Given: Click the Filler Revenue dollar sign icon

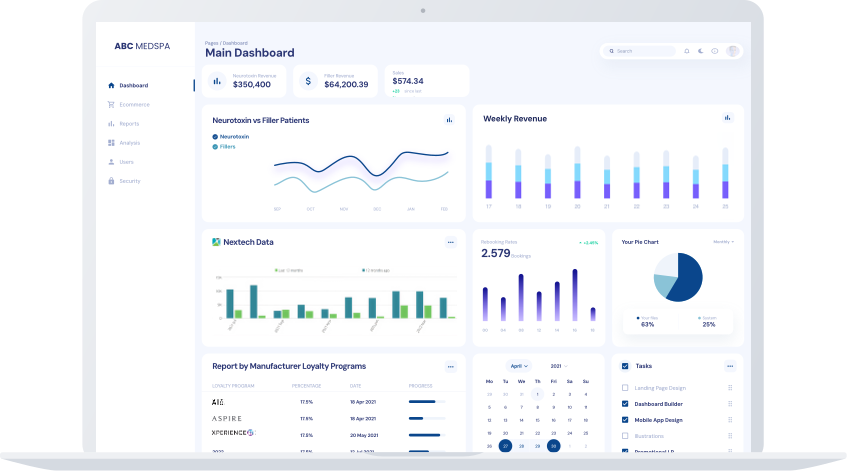Looking at the screenshot, I should click(308, 81).
